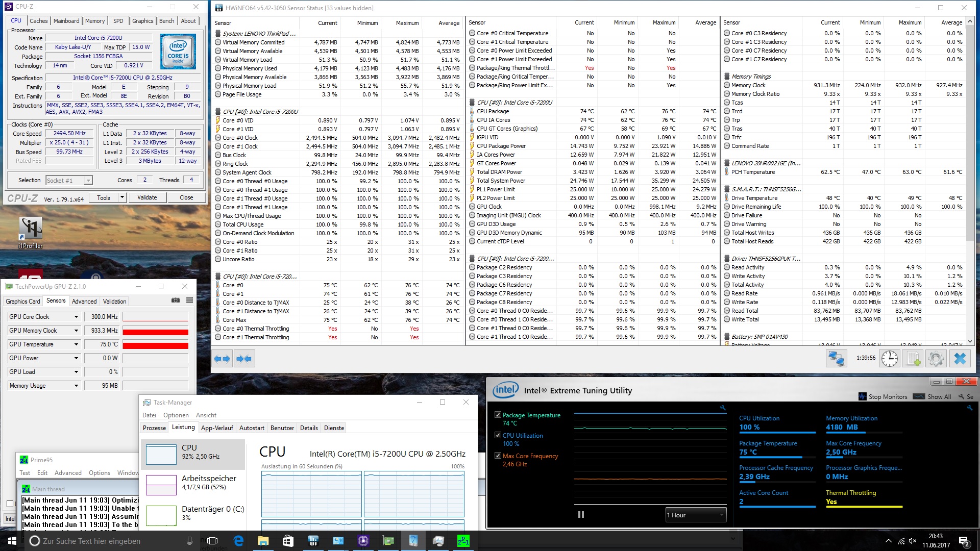Switch to GPU-Z Graphics Card tab
Image resolution: width=980 pixels, height=551 pixels.
click(23, 302)
